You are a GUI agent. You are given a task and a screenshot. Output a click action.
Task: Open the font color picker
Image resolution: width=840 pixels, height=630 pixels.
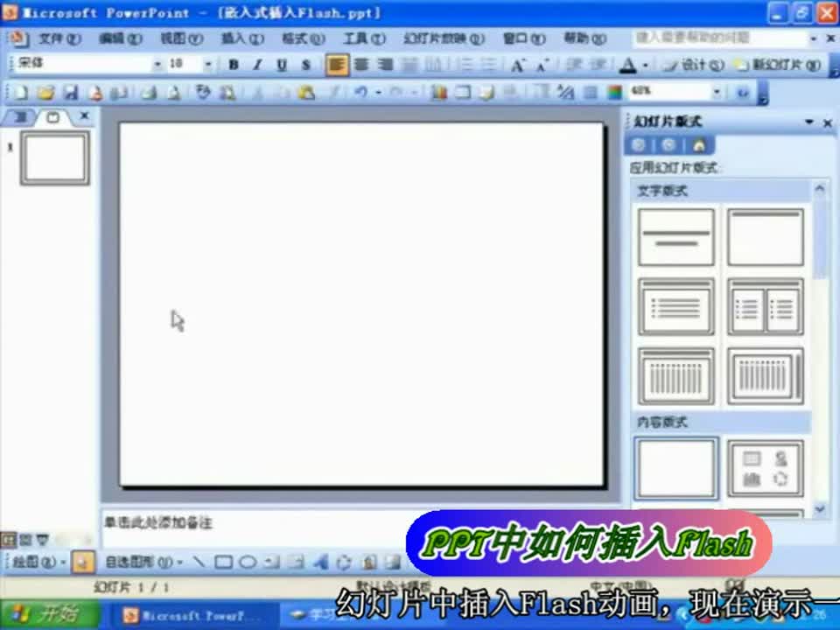pyautogui.click(x=645, y=65)
